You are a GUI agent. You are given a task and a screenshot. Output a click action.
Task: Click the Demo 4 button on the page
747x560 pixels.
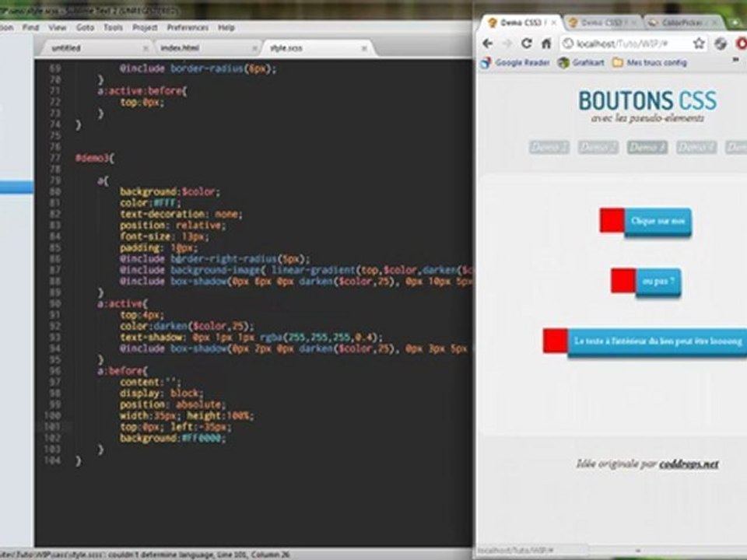click(696, 147)
